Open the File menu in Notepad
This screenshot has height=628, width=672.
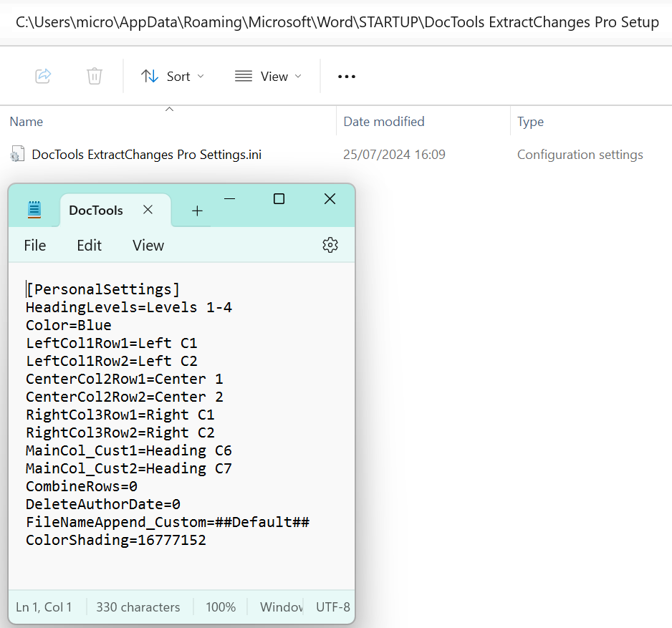pos(34,246)
